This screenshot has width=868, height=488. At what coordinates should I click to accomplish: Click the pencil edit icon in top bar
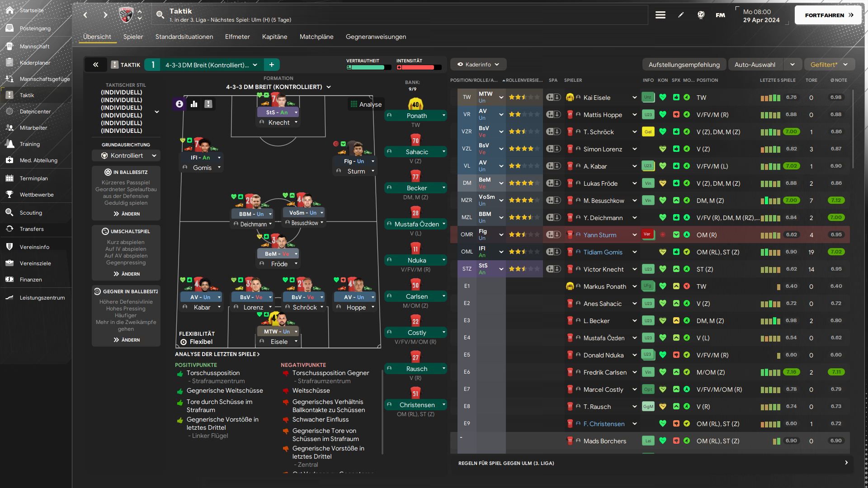pos(681,15)
